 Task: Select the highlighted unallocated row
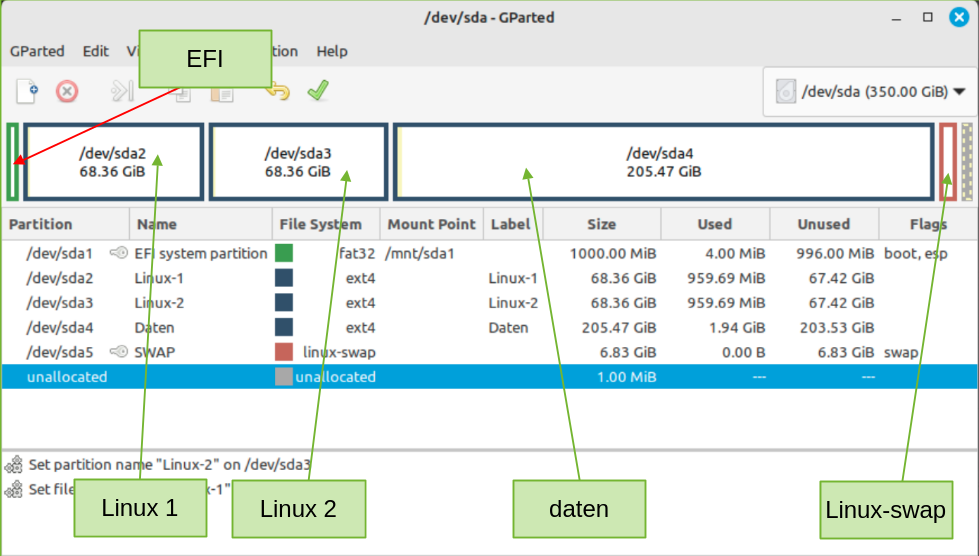pos(490,376)
